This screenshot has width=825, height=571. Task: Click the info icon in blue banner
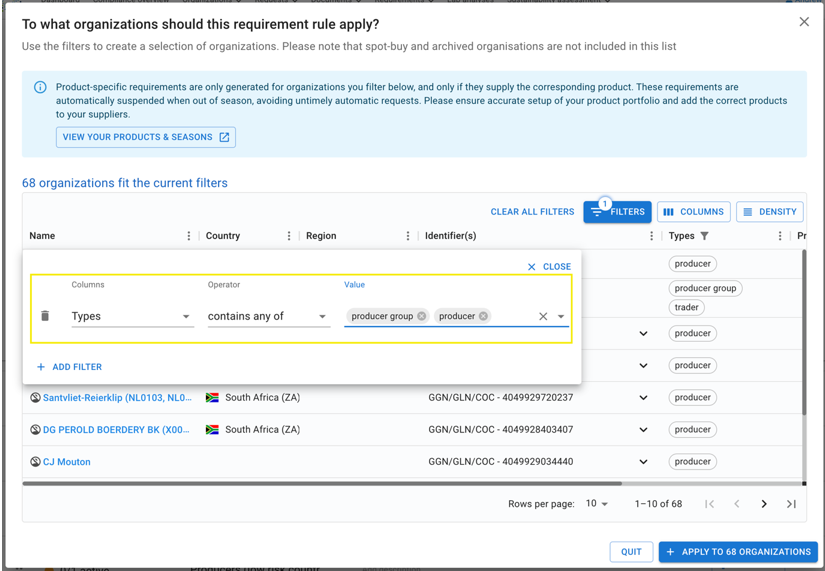(x=41, y=87)
